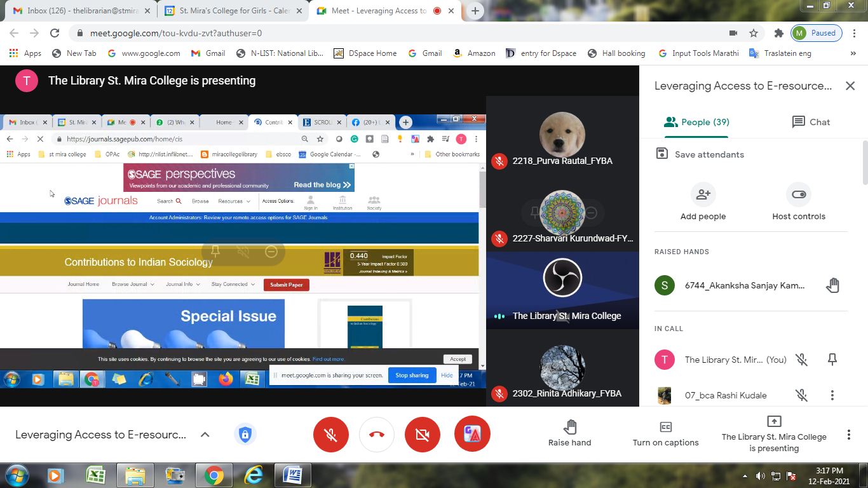The image size is (868, 488).
Task: Unmute your microphone
Action: [x=330, y=435]
